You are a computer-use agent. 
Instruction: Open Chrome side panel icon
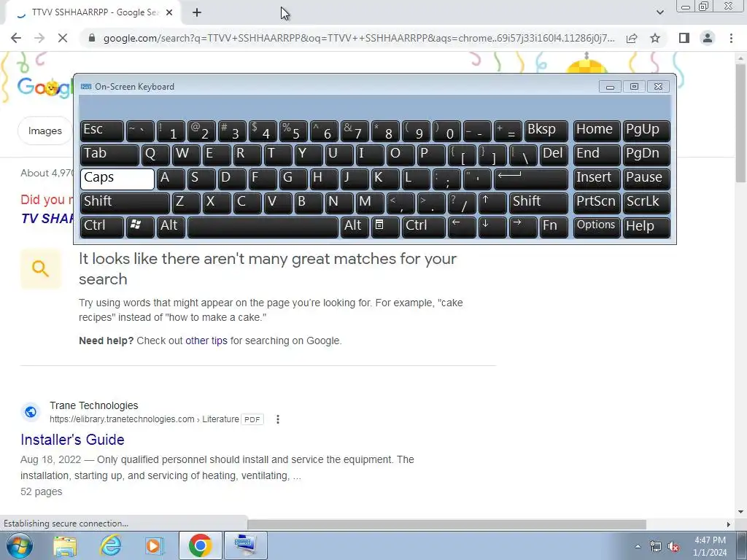(x=684, y=38)
